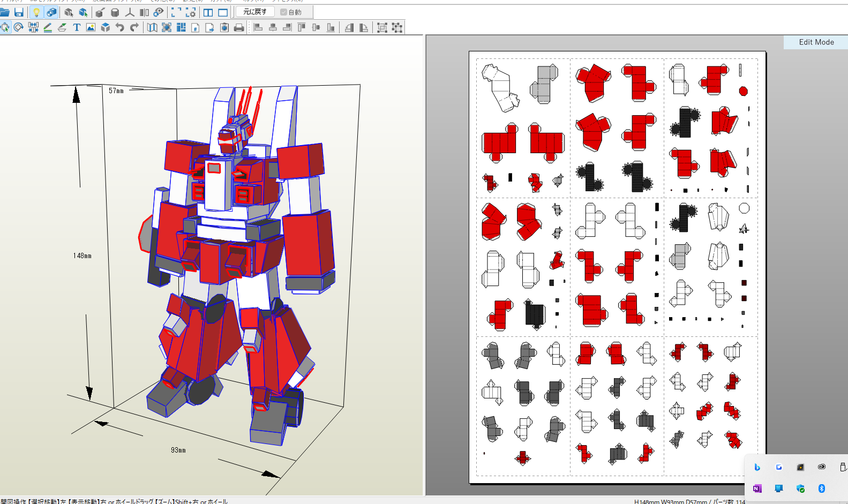Undo the last action arrow
Image resolution: width=848 pixels, height=504 pixels.
(120, 27)
